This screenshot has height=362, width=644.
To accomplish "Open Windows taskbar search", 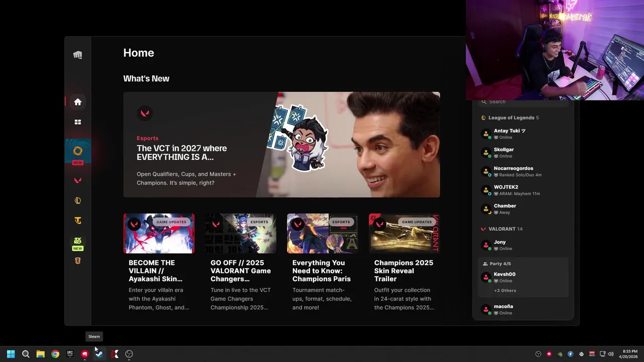I will (x=26, y=354).
